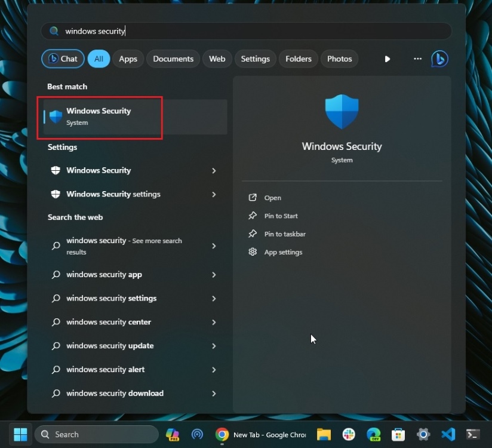Open File Explorer from taskbar
Image resolution: width=492 pixels, height=448 pixels.
pos(324,434)
